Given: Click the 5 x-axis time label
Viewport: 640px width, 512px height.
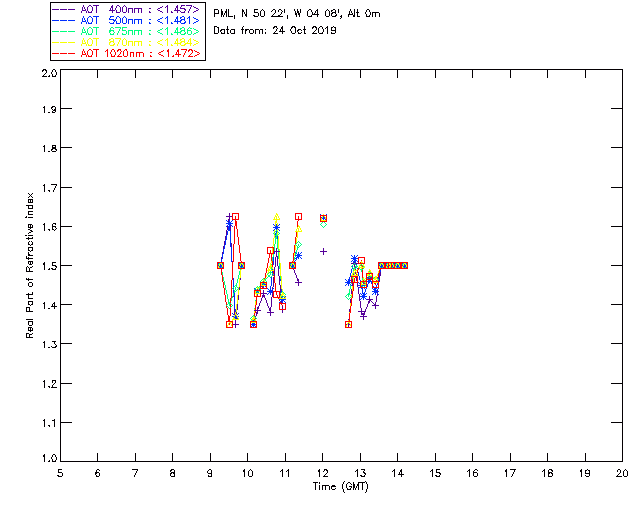Looking at the screenshot, I should (x=60, y=473).
